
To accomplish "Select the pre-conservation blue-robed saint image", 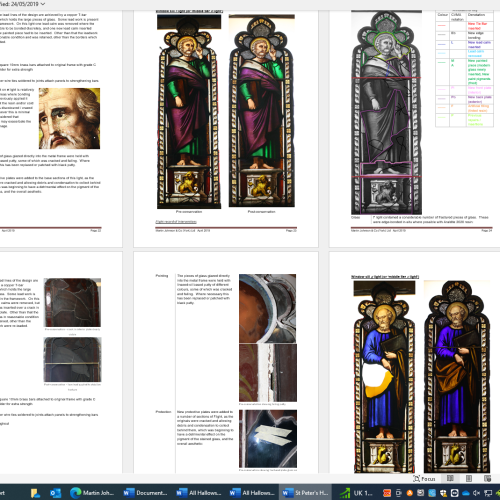I will tap(384, 377).
